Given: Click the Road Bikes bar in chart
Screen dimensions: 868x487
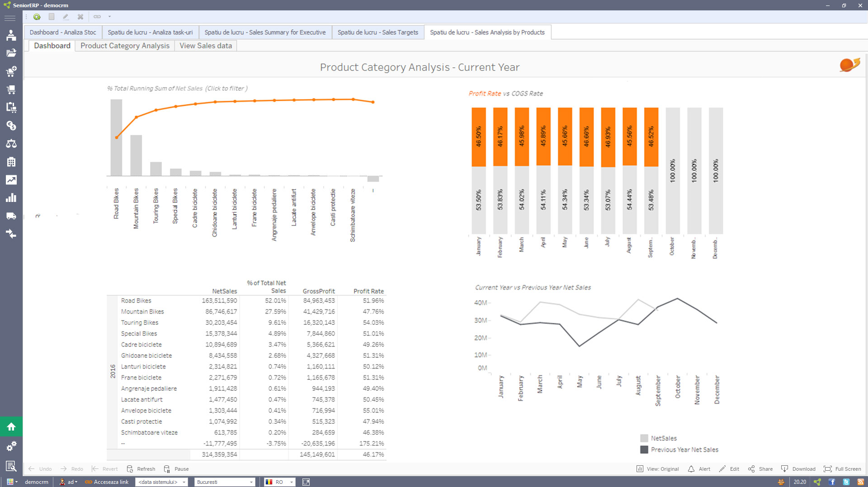Looking at the screenshot, I should click(x=116, y=137).
